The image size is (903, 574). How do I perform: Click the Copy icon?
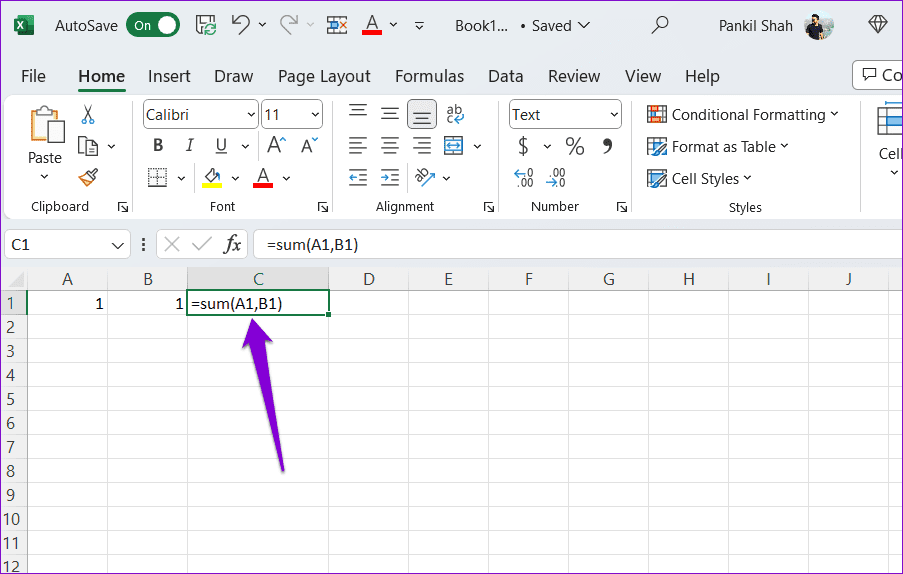pyautogui.click(x=88, y=146)
